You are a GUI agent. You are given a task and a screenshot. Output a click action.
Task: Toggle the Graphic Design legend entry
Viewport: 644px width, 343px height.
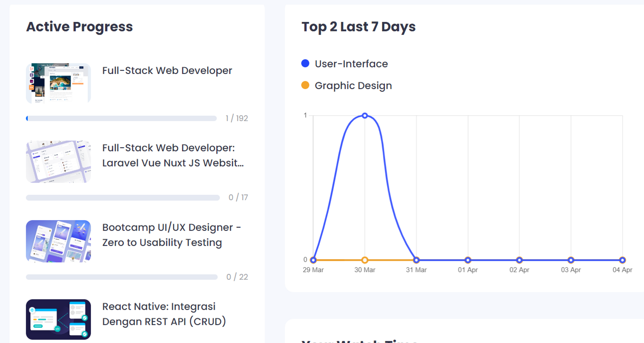pos(346,86)
